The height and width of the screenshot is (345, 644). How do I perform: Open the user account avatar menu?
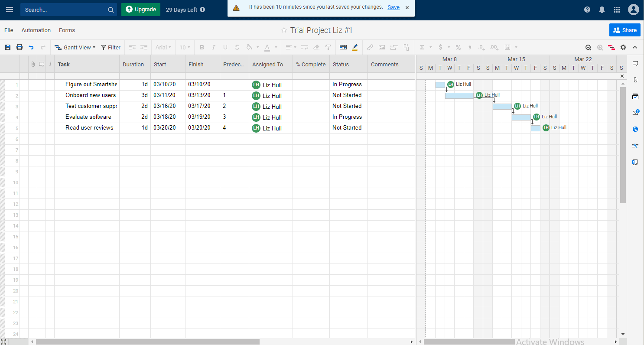634,10
